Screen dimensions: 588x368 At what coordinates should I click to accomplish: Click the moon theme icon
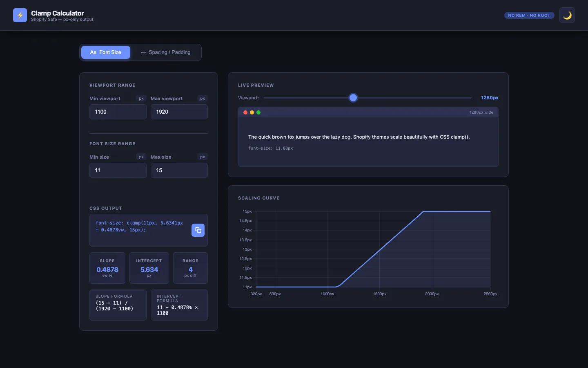pyautogui.click(x=567, y=15)
